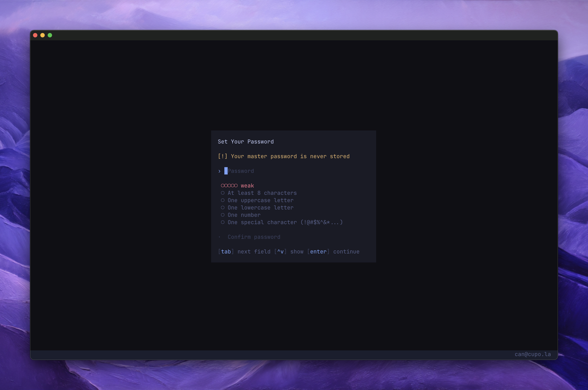
Task: Click the 'One number' requirement circle
Action: tap(223, 215)
